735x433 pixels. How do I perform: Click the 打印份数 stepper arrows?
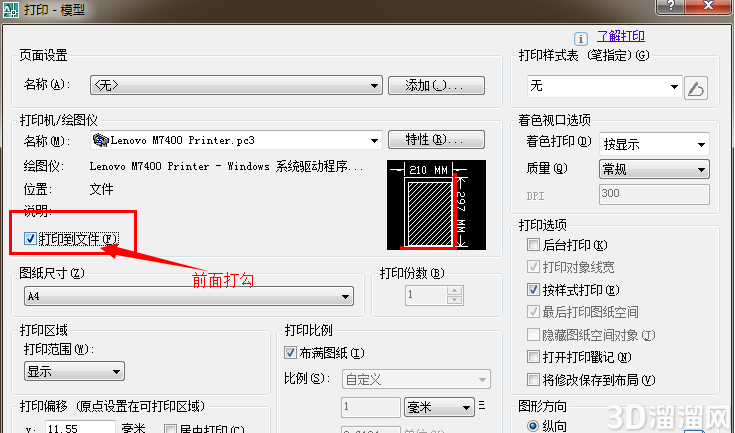pyautogui.click(x=454, y=295)
